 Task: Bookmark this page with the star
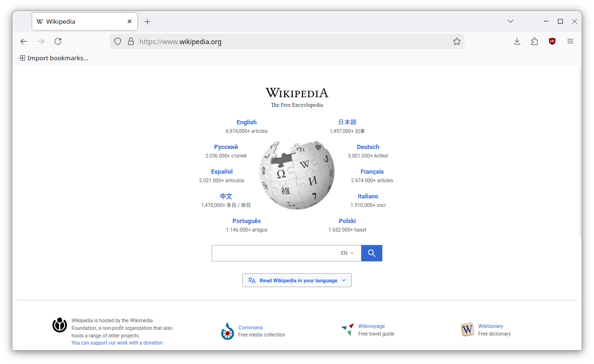tap(457, 41)
